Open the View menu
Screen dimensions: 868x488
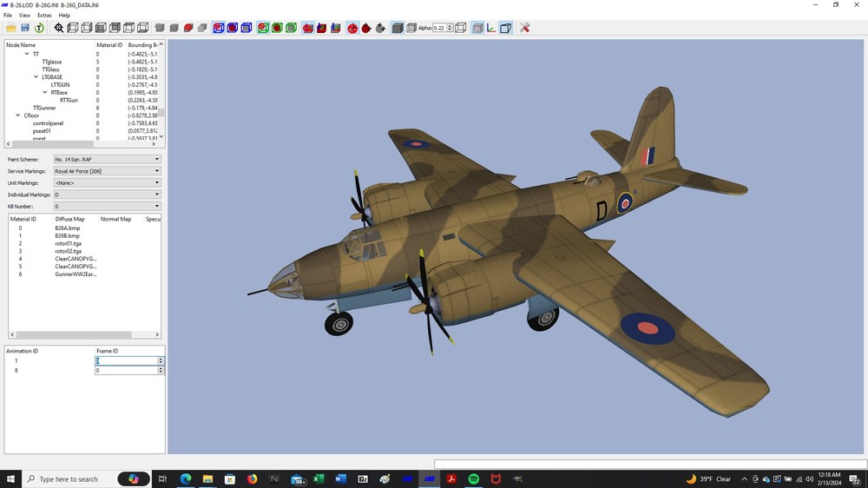(x=24, y=16)
